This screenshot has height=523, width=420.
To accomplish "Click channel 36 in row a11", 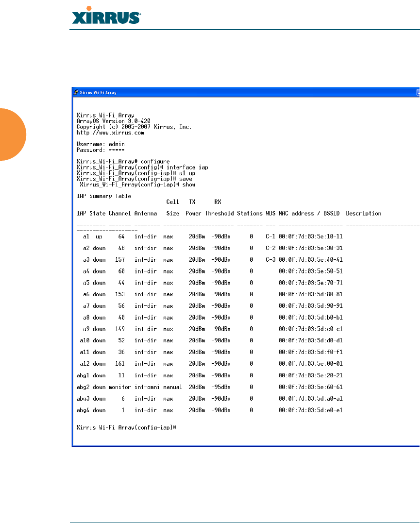I will (121, 352).
